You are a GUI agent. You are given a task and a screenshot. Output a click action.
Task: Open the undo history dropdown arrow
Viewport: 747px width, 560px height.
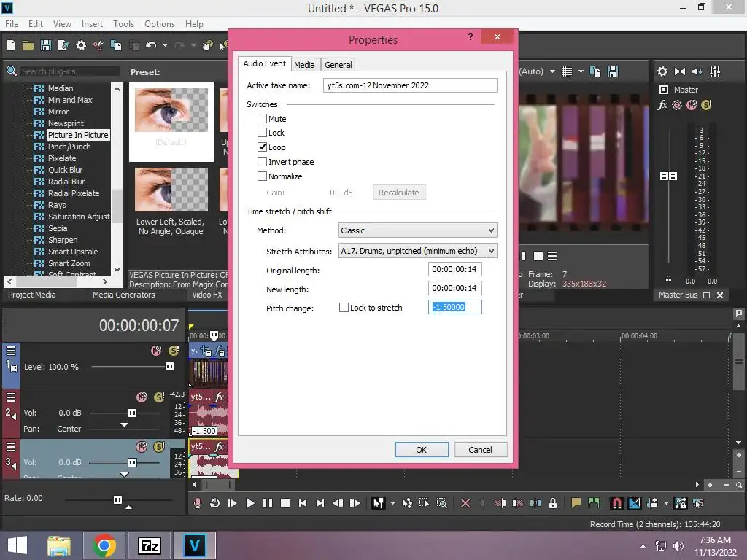[x=165, y=45]
